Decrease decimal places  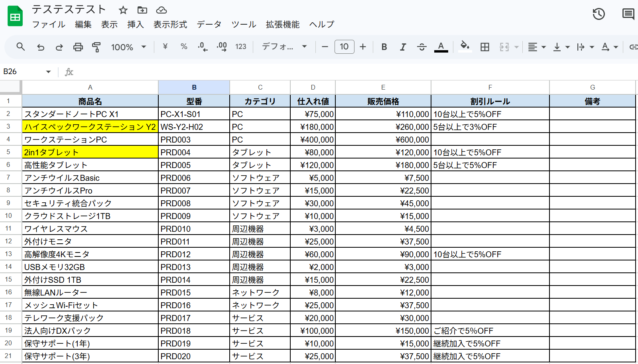pos(203,47)
